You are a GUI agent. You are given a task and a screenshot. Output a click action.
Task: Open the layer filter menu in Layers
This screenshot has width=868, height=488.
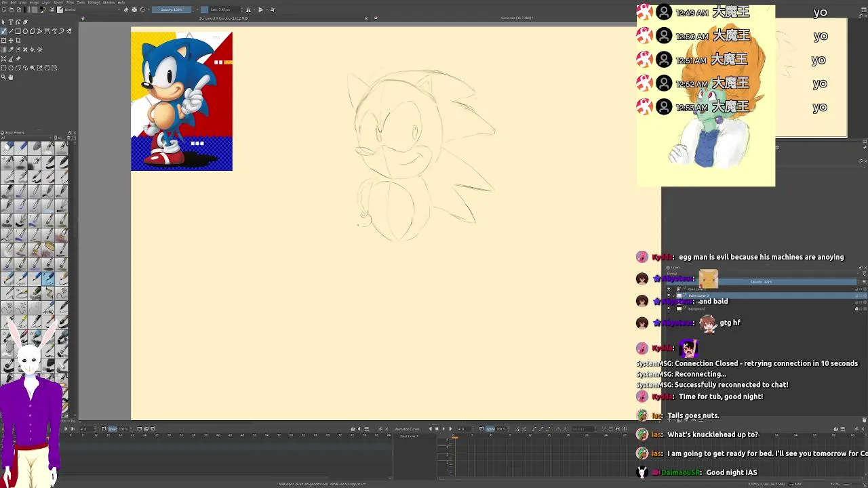[865, 274]
